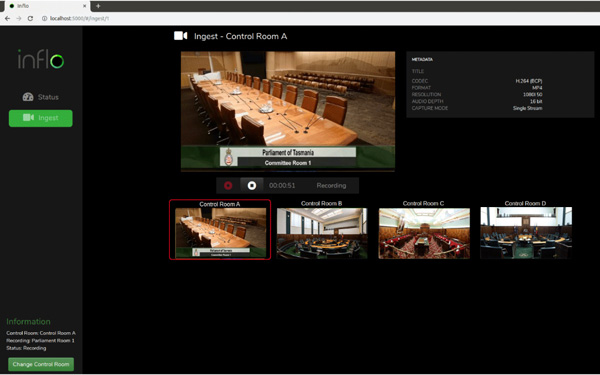Switch to the Control Room D thumbnail
The width and height of the screenshot is (600, 375).
(x=526, y=230)
